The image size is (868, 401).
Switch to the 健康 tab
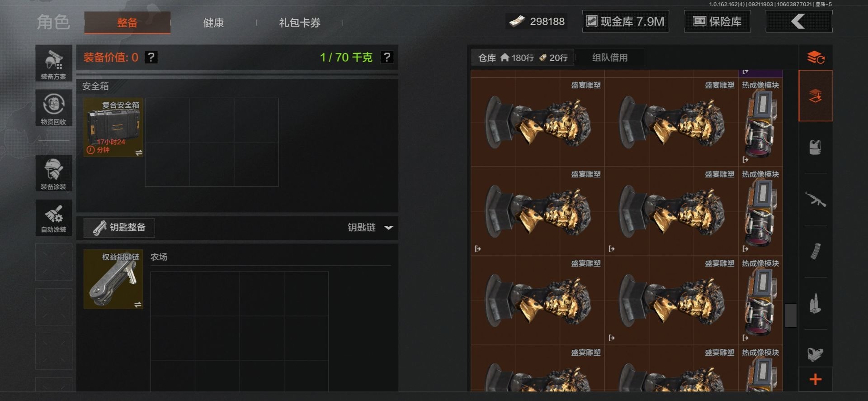click(213, 23)
